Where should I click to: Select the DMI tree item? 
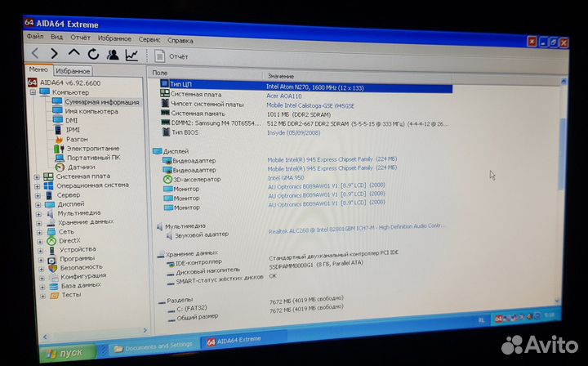coord(71,120)
